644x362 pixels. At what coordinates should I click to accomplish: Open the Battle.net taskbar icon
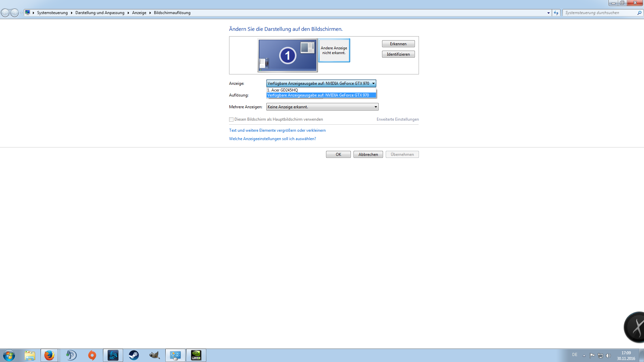113,355
